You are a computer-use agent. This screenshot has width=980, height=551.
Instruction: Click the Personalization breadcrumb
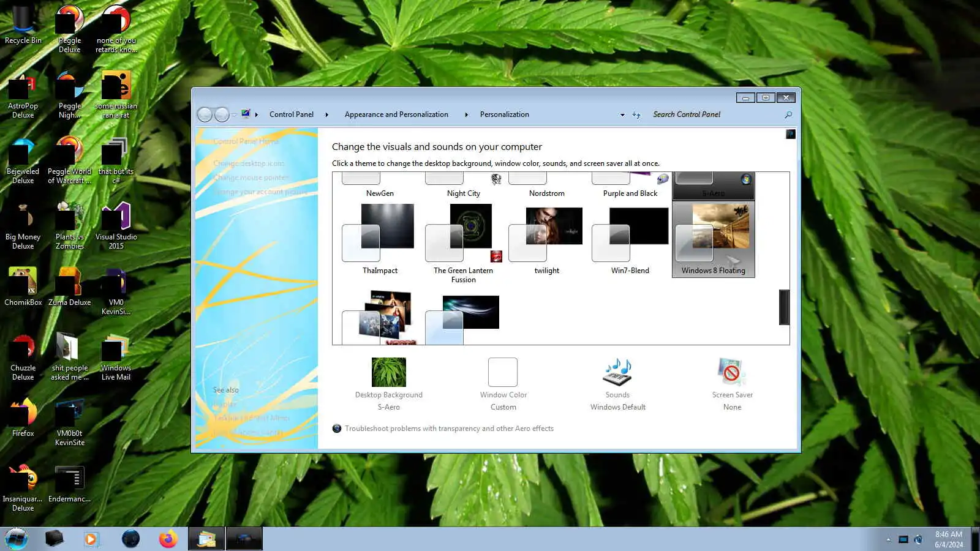pos(505,114)
